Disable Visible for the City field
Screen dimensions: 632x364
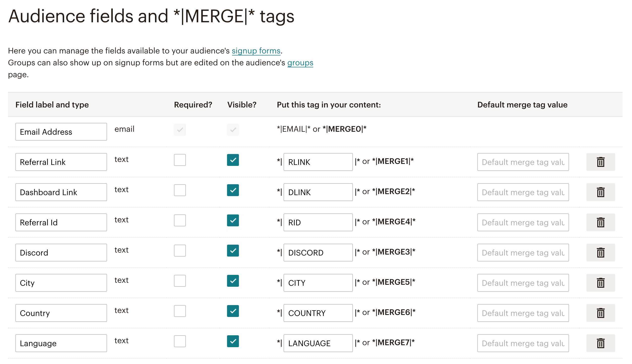pyautogui.click(x=232, y=281)
